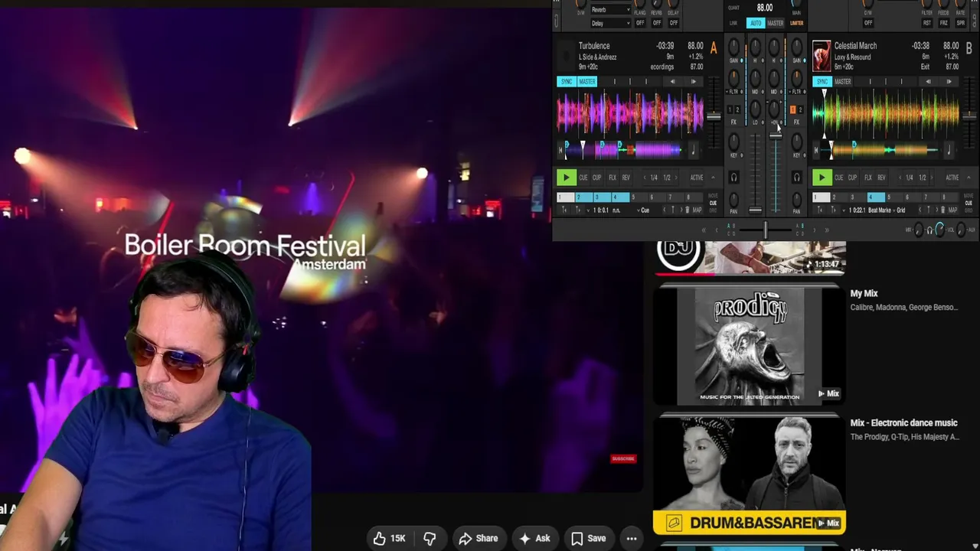Open the Reverb effect dropdown
The image size is (980, 551).
pos(610,10)
